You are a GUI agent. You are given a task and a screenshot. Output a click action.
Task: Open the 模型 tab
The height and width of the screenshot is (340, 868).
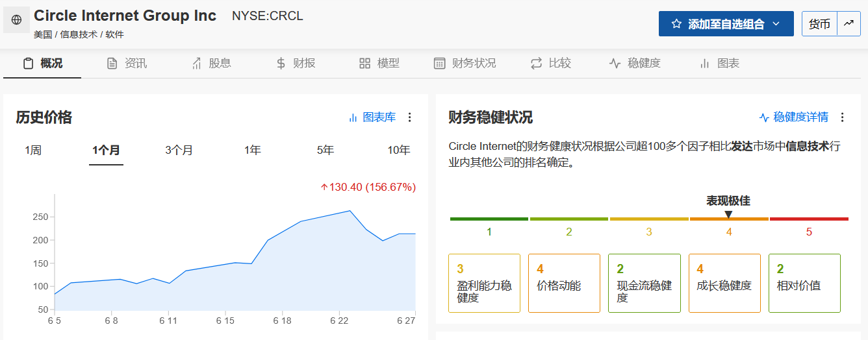379,63
